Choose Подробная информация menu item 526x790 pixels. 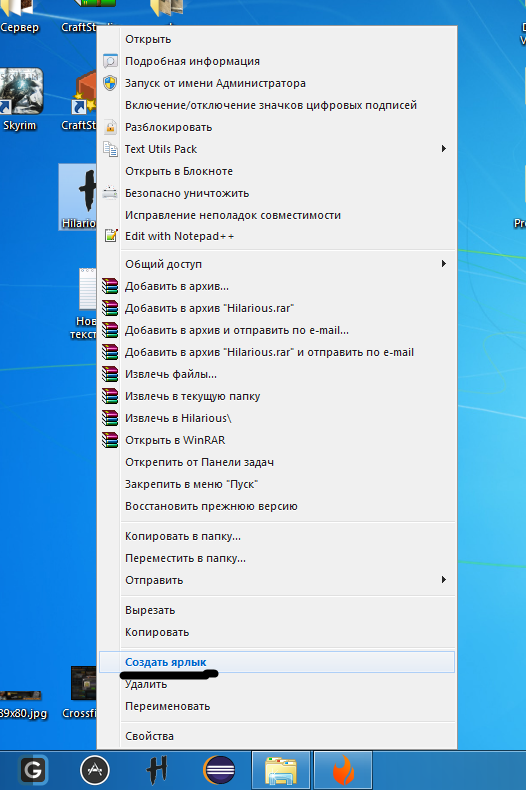[x=277, y=61]
